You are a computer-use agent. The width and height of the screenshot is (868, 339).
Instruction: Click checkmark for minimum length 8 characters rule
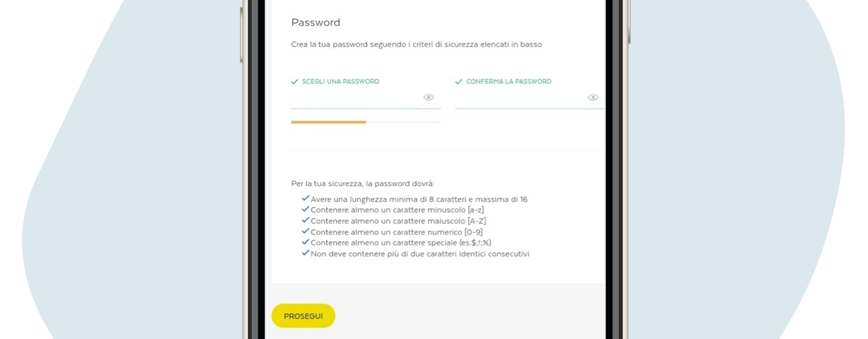305,198
